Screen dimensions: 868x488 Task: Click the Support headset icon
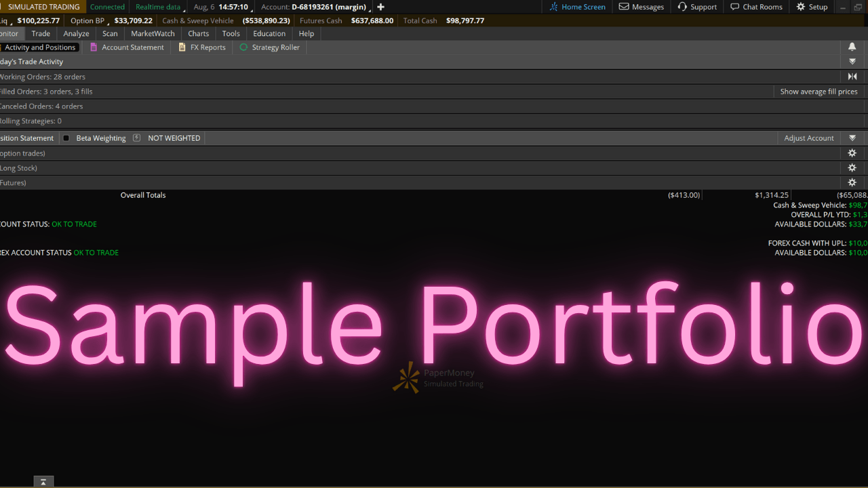click(x=682, y=7)
